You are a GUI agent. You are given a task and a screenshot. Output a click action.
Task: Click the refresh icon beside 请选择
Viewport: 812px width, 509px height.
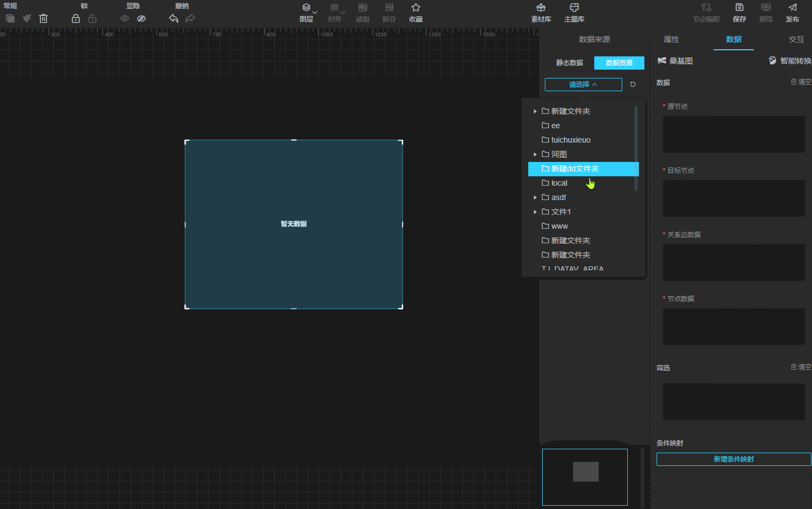pyautogui.click(x=633, y=85)
